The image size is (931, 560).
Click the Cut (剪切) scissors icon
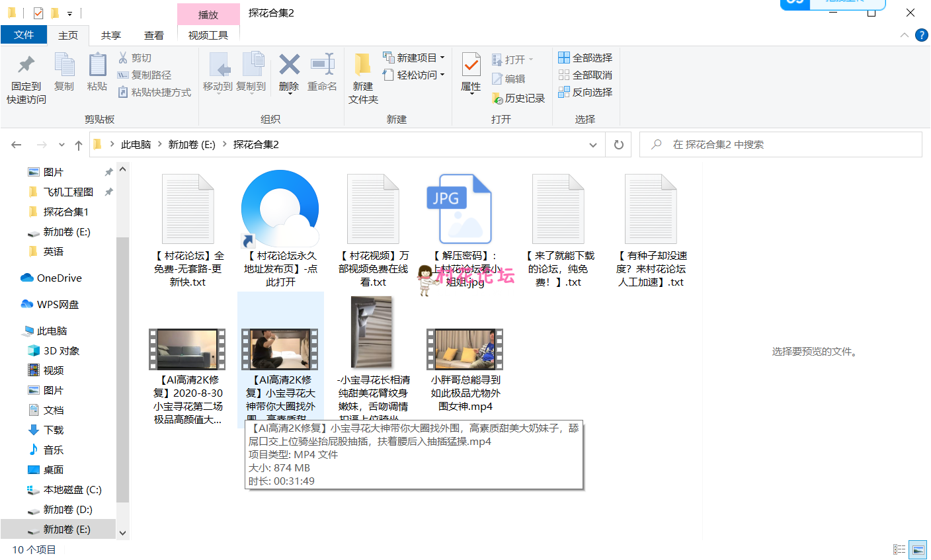[123, 58]
